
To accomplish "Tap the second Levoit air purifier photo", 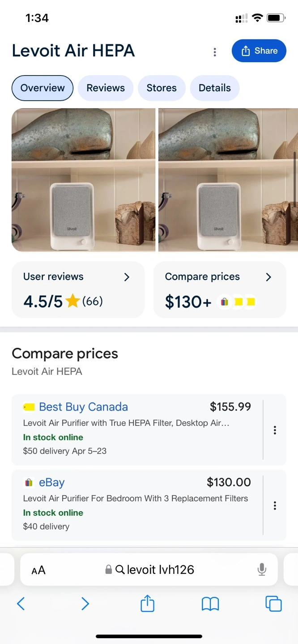I will 228,180.
